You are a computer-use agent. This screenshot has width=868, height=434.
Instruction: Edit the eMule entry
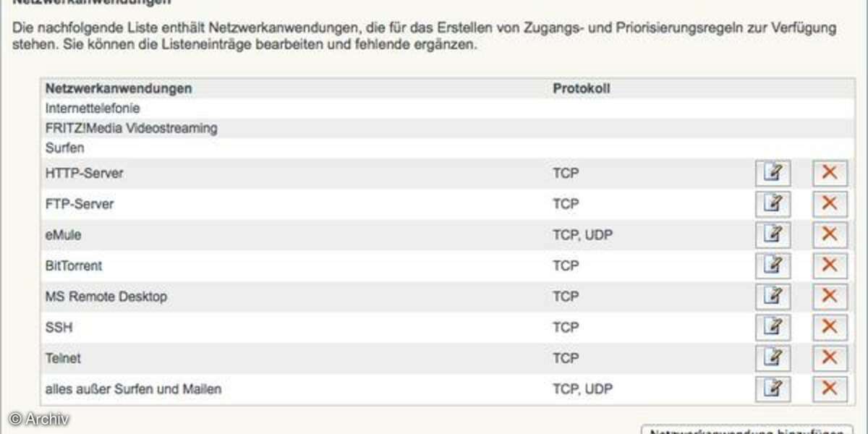click(773, 235)
